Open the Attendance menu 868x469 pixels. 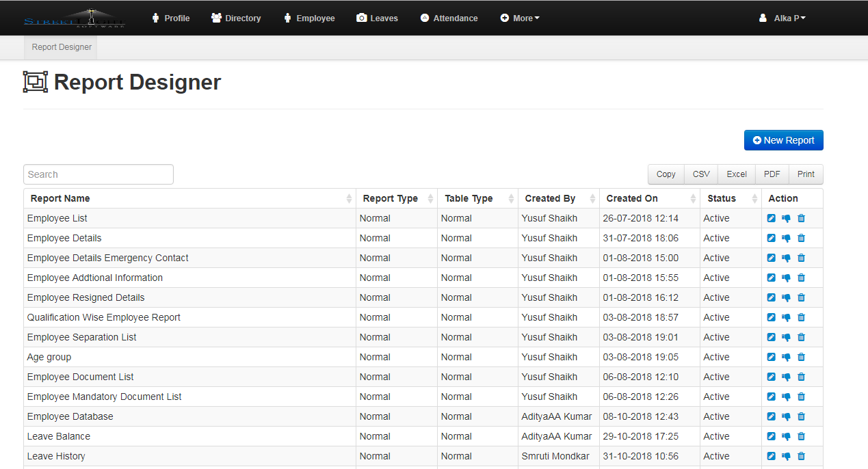(x=449, y=18)
